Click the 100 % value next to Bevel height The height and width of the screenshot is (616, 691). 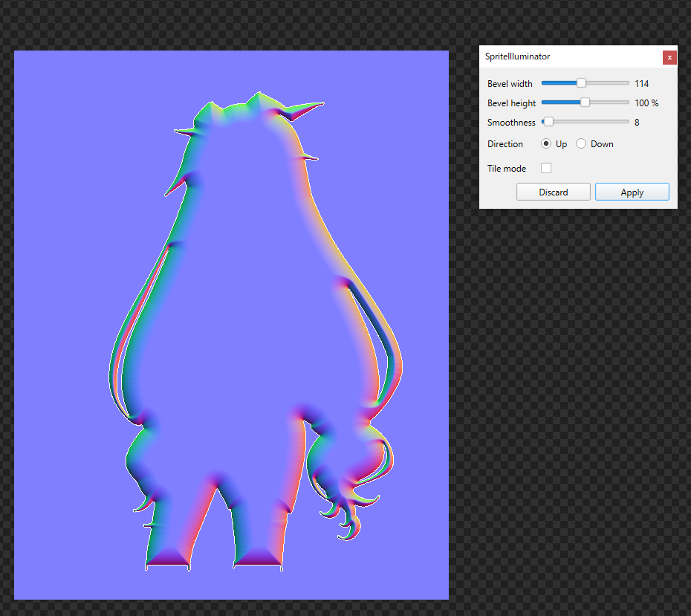(x=646, y=103)
